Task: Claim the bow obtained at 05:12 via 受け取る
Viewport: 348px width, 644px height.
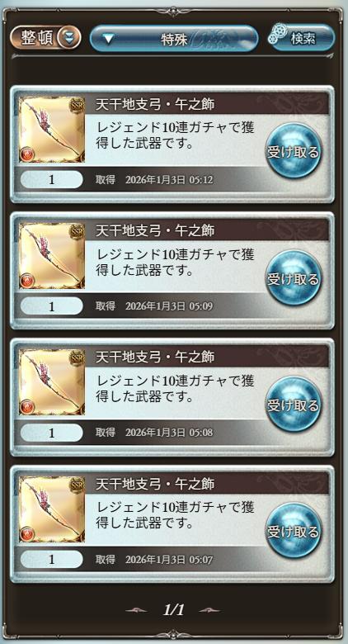Action: click(294, 151)
